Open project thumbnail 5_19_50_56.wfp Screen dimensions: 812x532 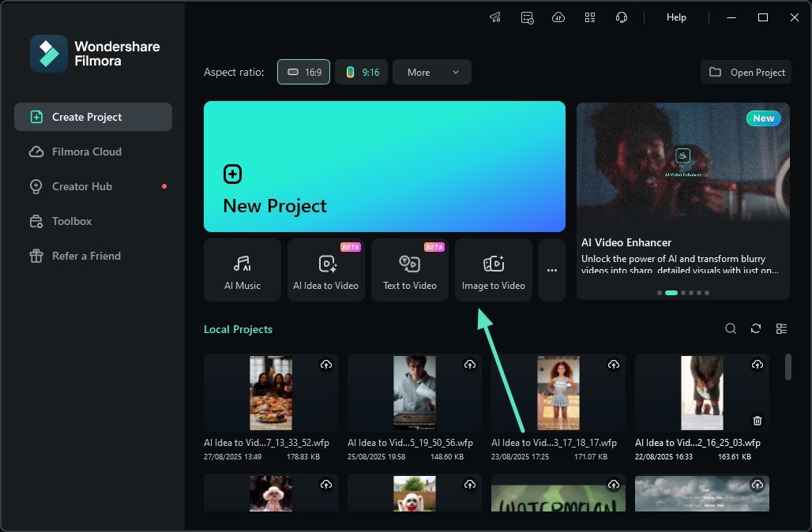click(x=414, y=393)
